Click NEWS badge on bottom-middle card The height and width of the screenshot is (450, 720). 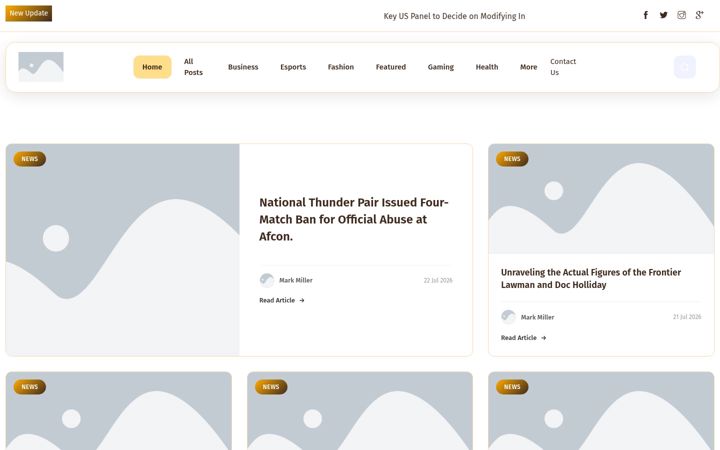click(x=271, y=387)
